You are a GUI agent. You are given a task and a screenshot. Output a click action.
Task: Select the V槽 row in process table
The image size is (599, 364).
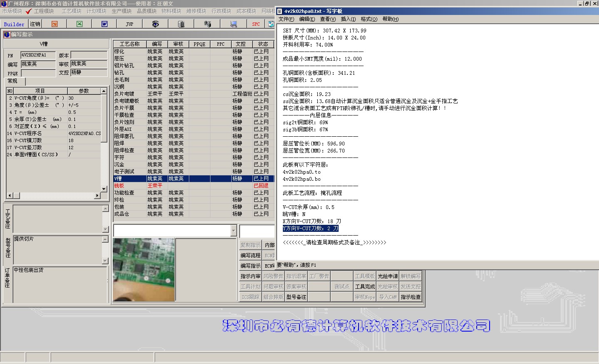(194, 179)
